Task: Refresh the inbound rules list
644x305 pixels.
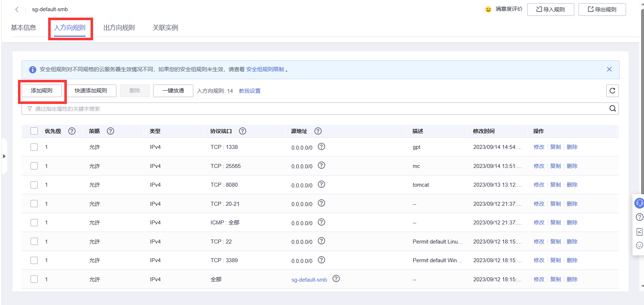Action: pos(612,91)
